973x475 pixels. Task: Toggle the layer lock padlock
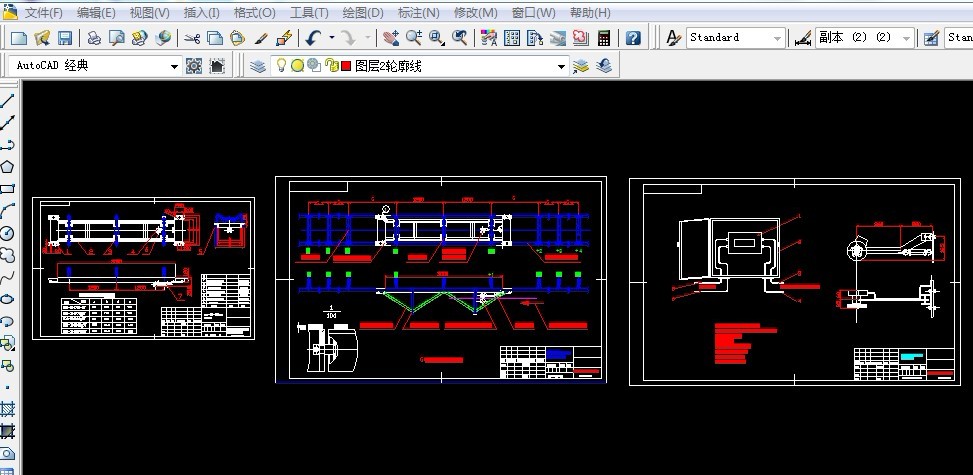tap(331, 65)
